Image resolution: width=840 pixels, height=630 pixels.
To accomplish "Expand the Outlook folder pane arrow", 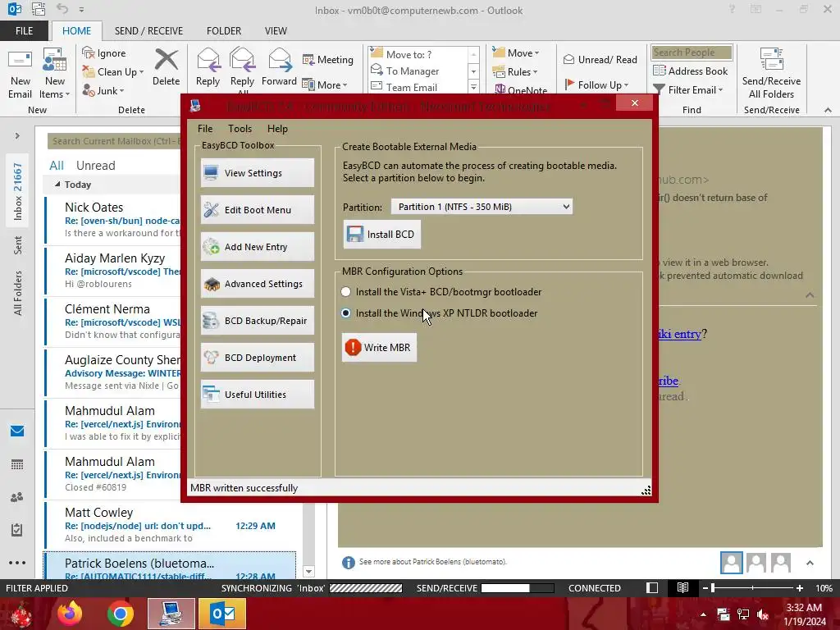I will [x=17, y=135].
